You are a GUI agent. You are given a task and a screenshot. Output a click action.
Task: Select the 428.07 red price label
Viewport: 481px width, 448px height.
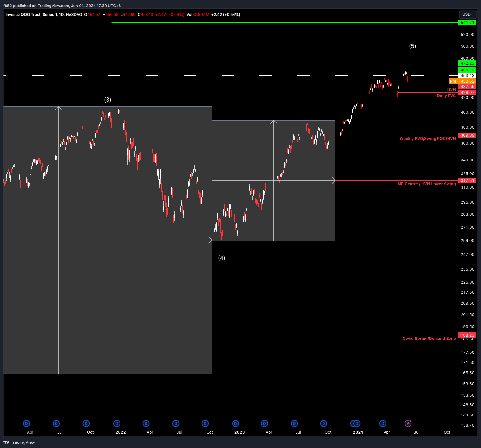pyautogui.click(x=467, y=93)
